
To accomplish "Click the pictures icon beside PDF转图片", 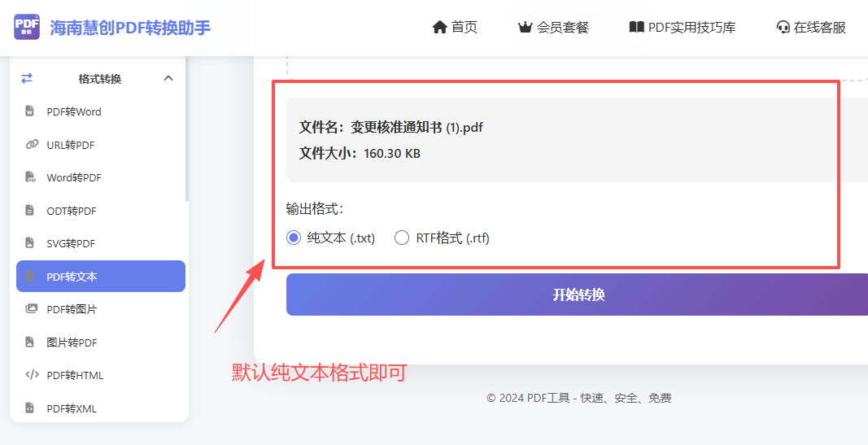I will [x=32, y=309].
